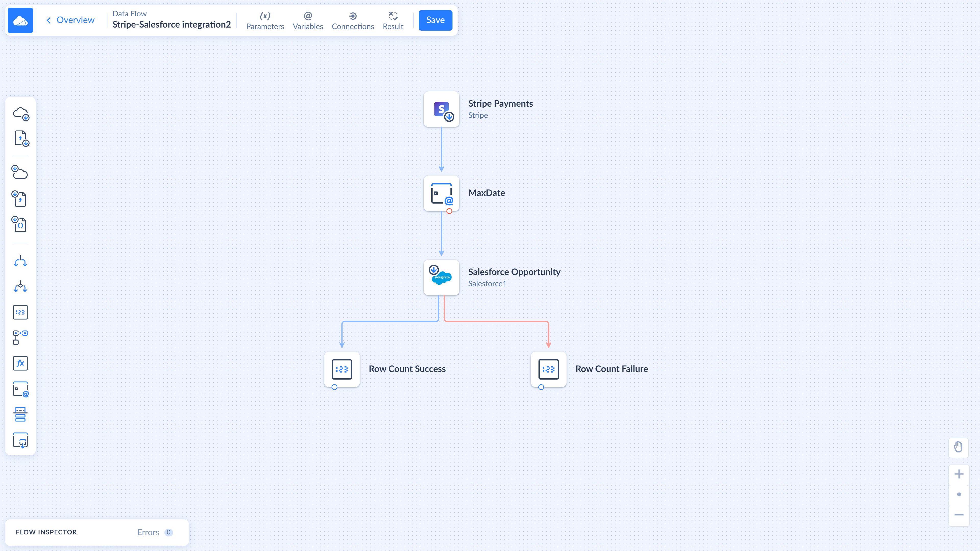Go back to Overview
The image size is (980, 551).
click(70, 20)
